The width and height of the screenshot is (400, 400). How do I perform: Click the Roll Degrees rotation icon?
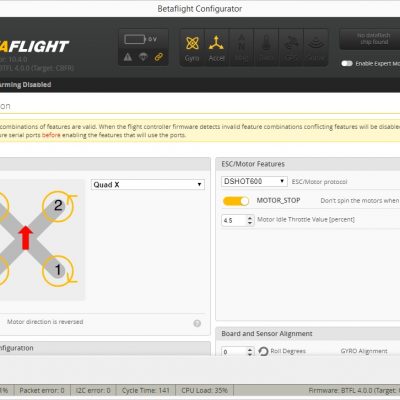pyautogui.click(x=263, y=351)
